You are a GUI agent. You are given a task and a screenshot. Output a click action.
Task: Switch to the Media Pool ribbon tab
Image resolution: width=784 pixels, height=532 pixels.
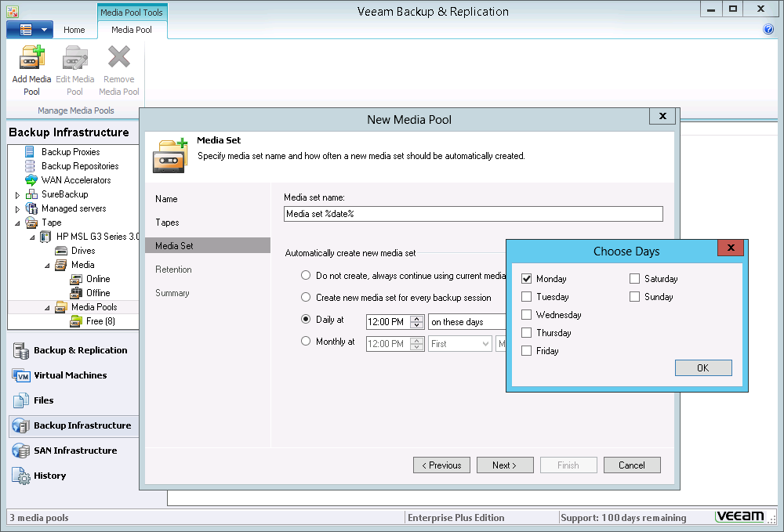tap(132, 30)
